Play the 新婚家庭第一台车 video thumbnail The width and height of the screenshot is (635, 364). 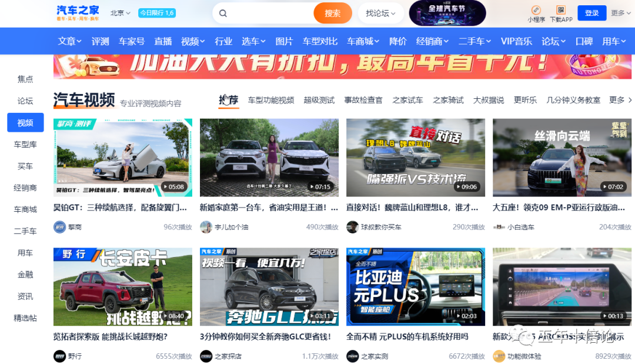[x=269, y=158]
